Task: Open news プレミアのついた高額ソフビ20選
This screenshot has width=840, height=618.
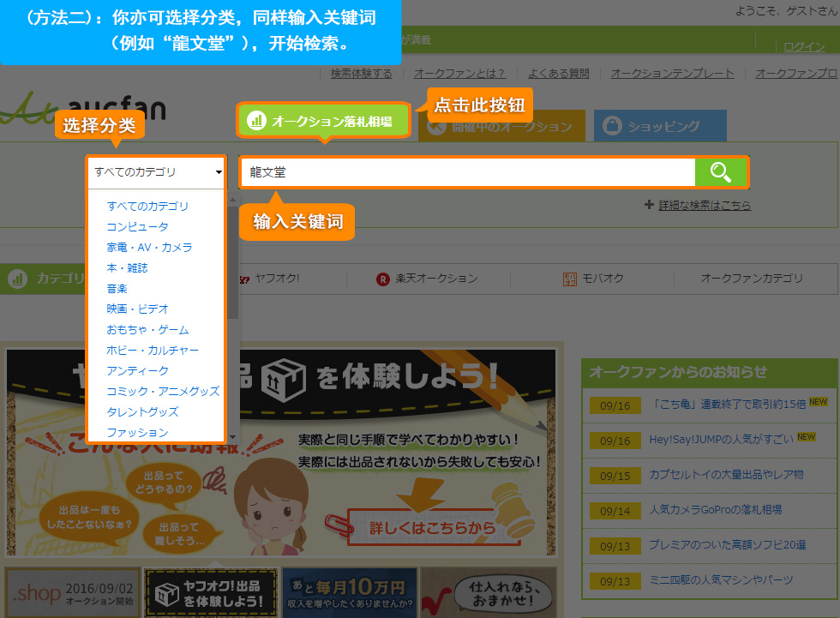Action: 728,544
